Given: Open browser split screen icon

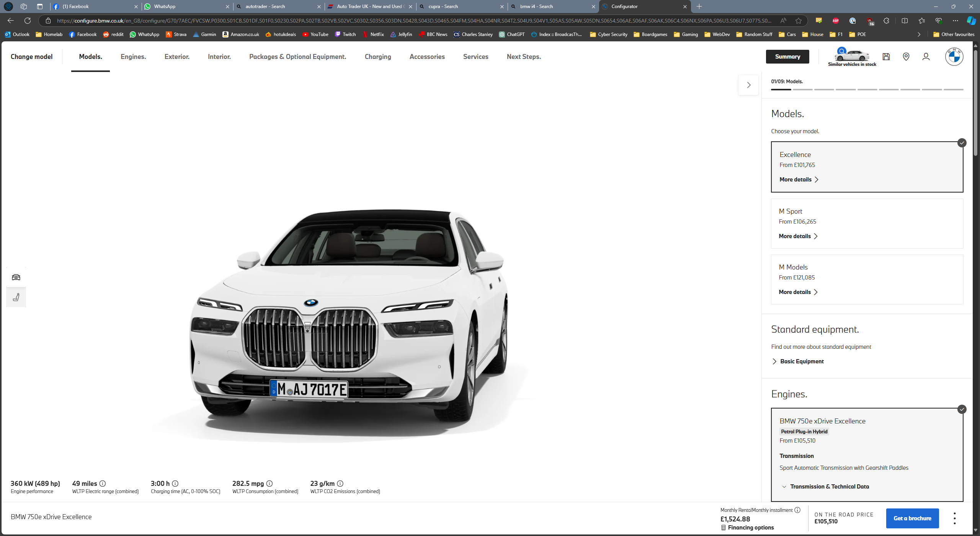Looking at the screenshot, I should pyautogui.click(x=905, y=21).
